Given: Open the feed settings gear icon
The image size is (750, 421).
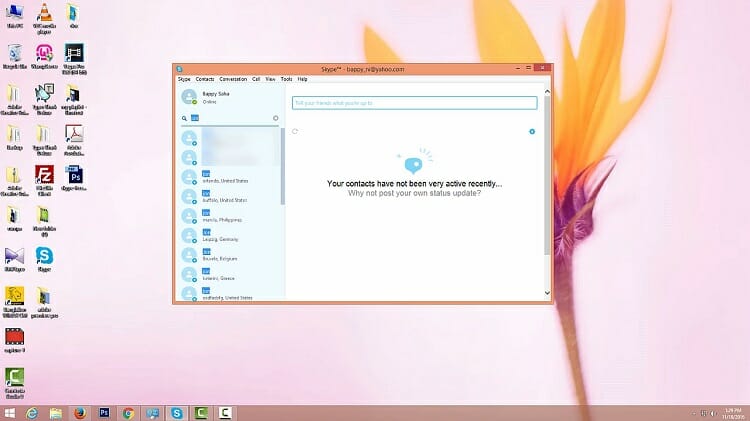Looking at the screenshot, I should point(532,132).
